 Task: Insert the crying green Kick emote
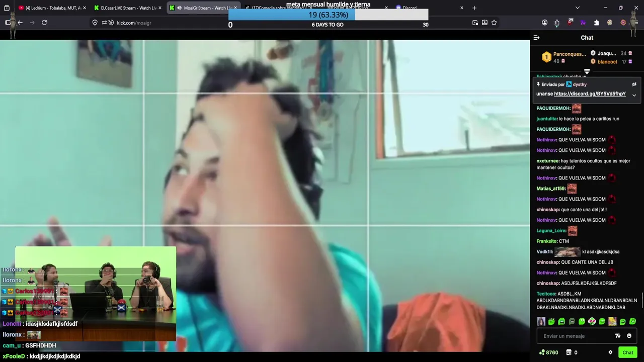pyautogui.click(x=561, y=321)
